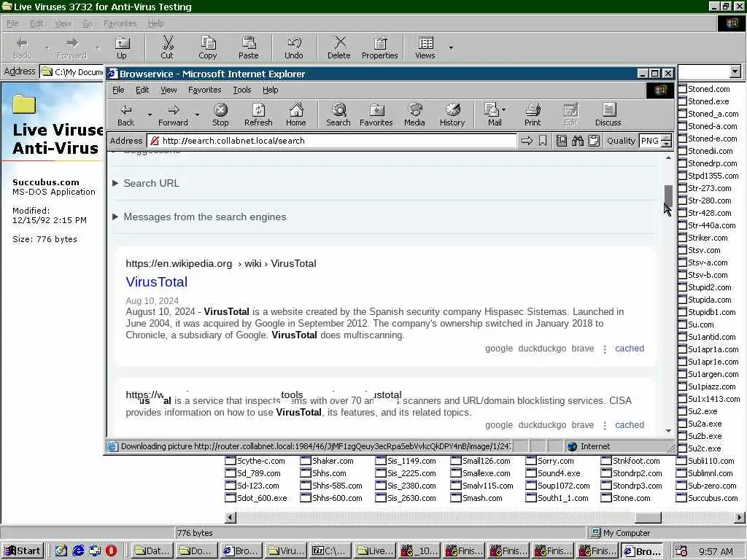Click the red Opera icon in quick launch
This screenshot has height=560, width=747.
tap(111, 551)
